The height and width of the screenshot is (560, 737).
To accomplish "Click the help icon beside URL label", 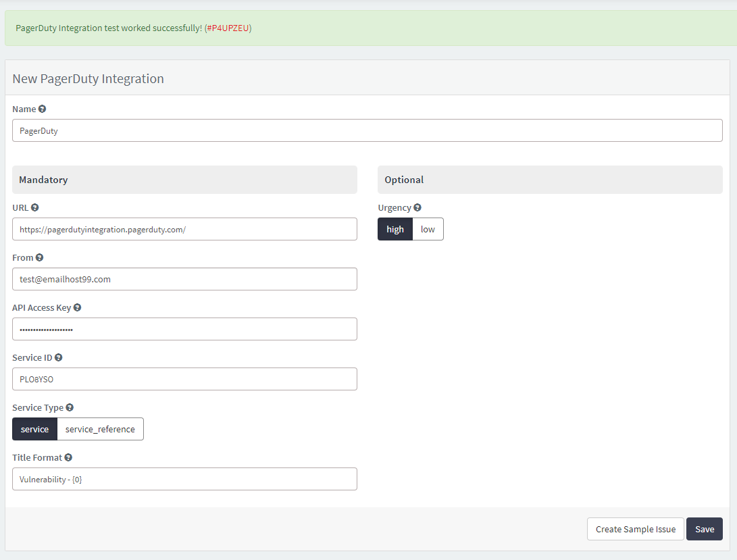I will tap(34, 207).
